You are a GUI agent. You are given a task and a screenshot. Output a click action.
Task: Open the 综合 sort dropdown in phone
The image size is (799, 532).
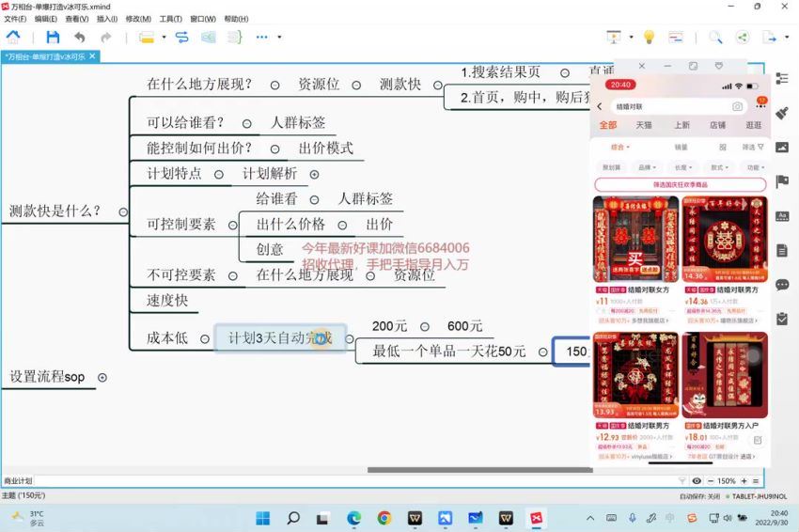click(x=619, y=147)
